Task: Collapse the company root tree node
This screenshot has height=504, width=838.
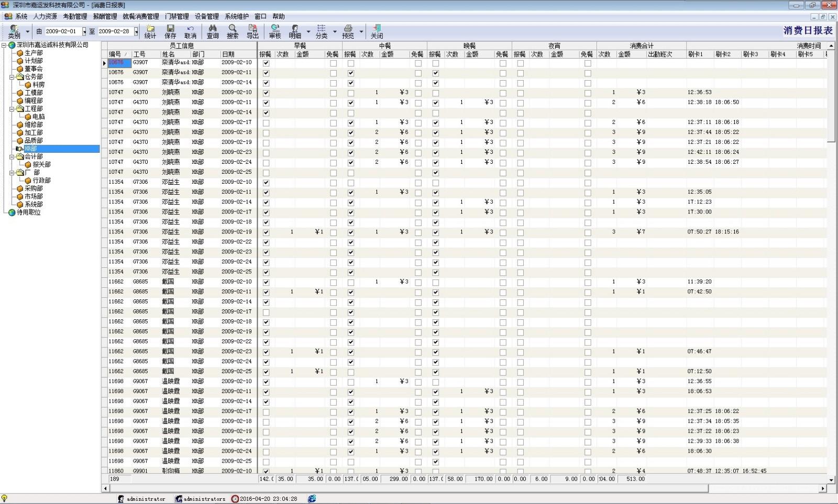Action: tap(4, 45)
